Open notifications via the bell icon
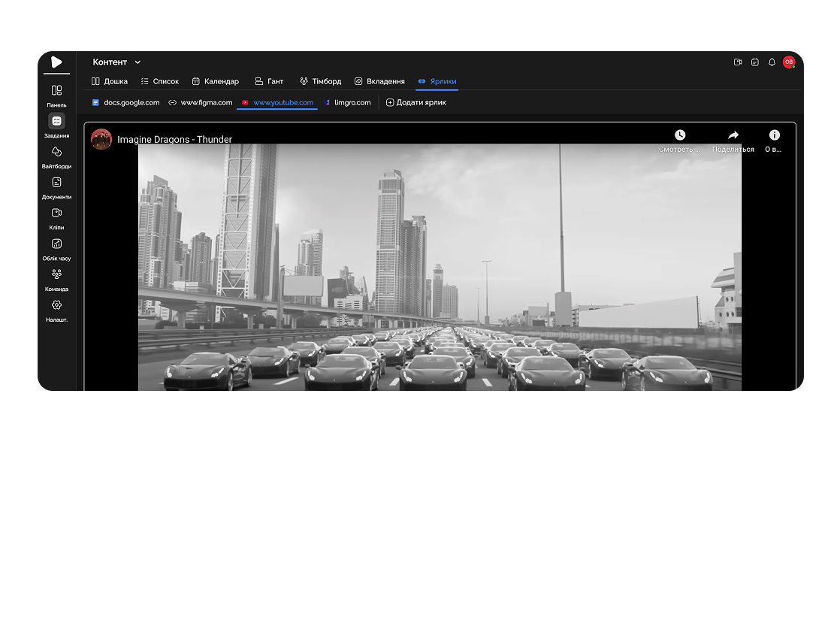Screen dimensions: 840x630 pyautogui.click(x=772, y=62)
